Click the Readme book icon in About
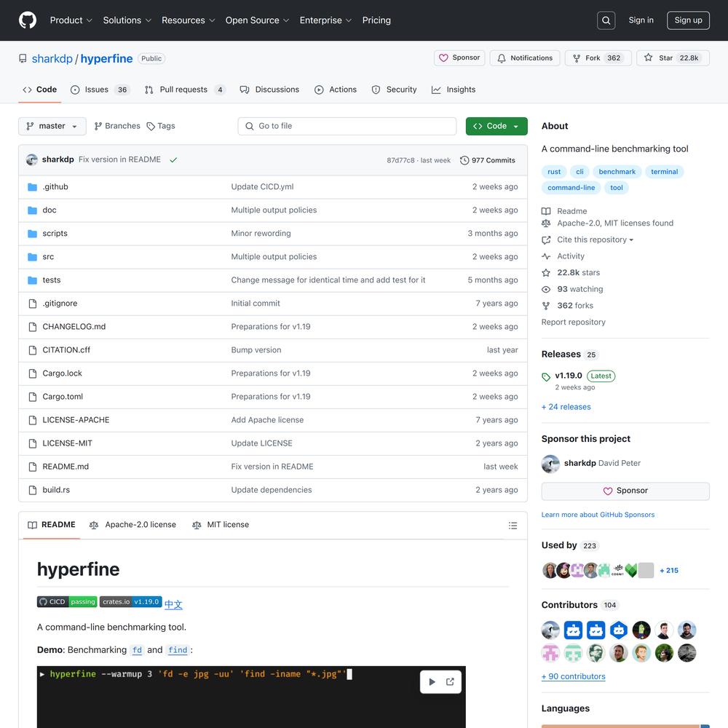The width and height of the screenshot is (728, 728). point(546,211)
